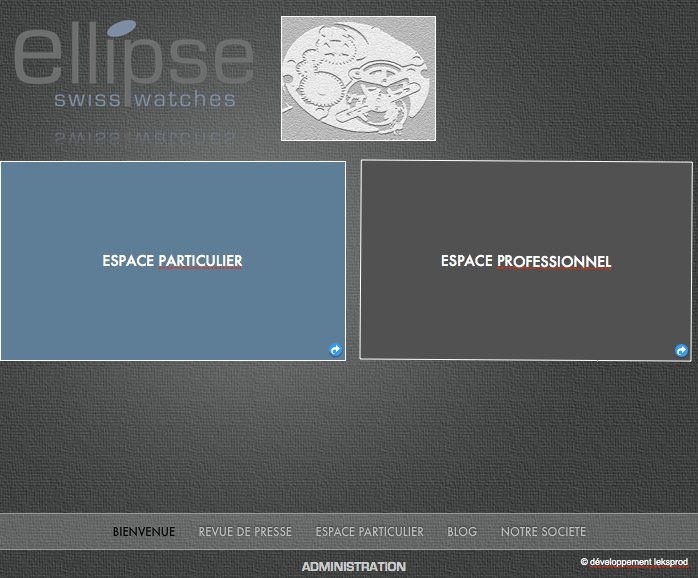Click arrow icon in Espace Particulier panel
This screenshot has height=578, width=698.
pyautogui.click(x=335, y=350)
